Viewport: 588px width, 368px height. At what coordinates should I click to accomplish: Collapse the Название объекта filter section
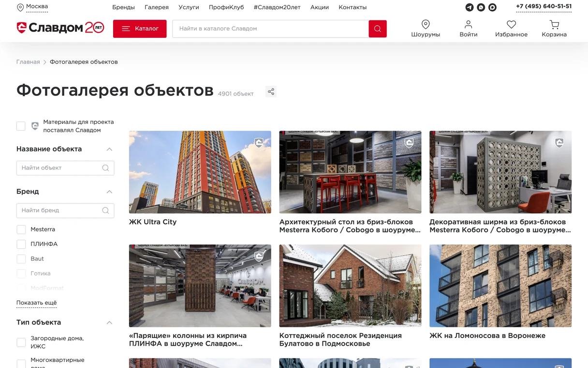click(x=109, y=149)
